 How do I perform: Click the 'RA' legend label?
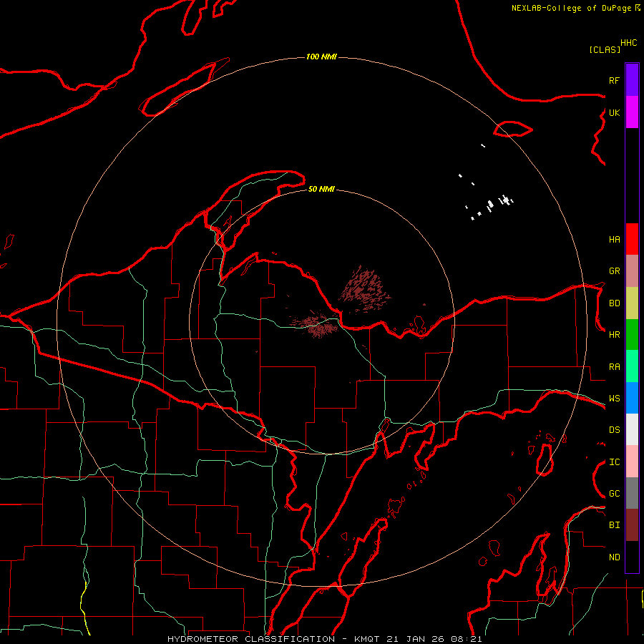click(x=615, y=366)
